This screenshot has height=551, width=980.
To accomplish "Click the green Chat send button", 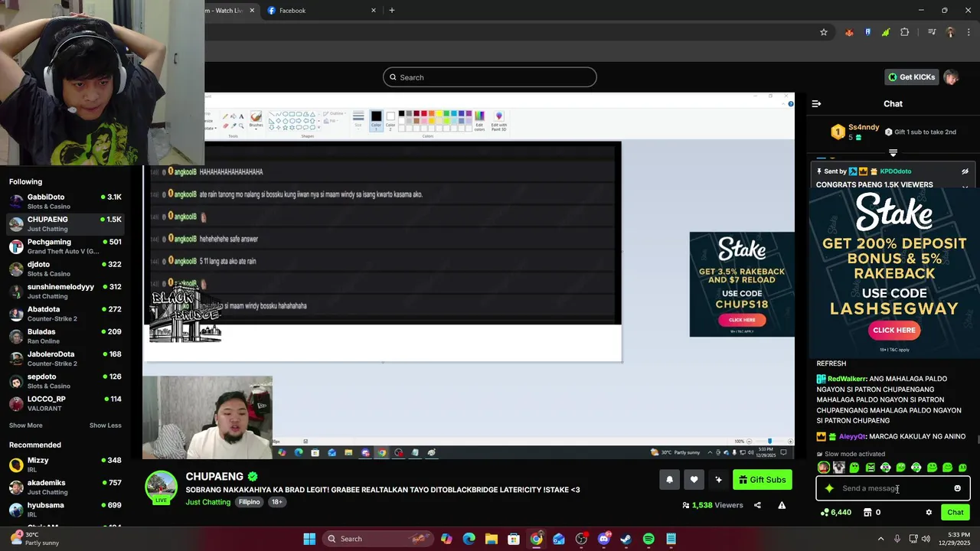I will 955,513.
